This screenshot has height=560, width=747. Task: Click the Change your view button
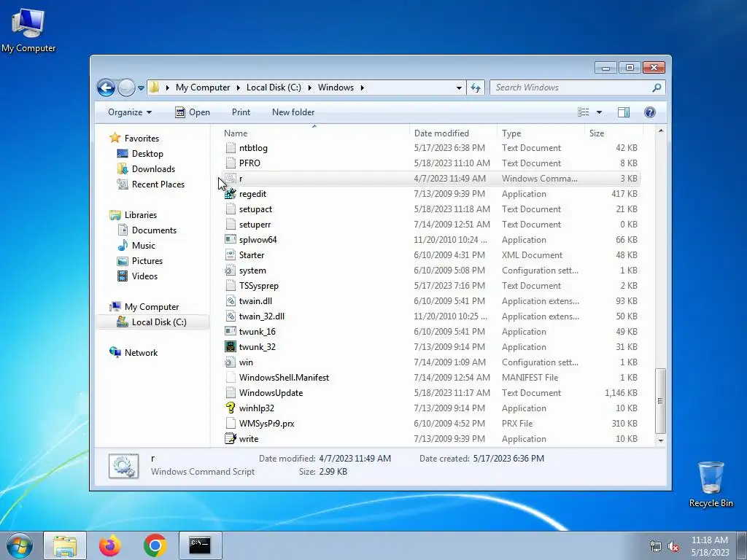(x=584, y=112)
